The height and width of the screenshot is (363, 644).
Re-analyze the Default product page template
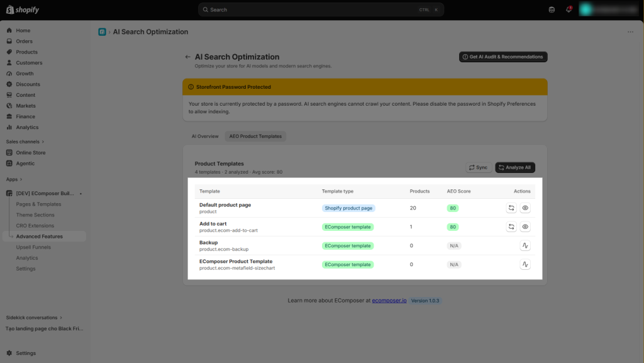[x=511, y=208]
